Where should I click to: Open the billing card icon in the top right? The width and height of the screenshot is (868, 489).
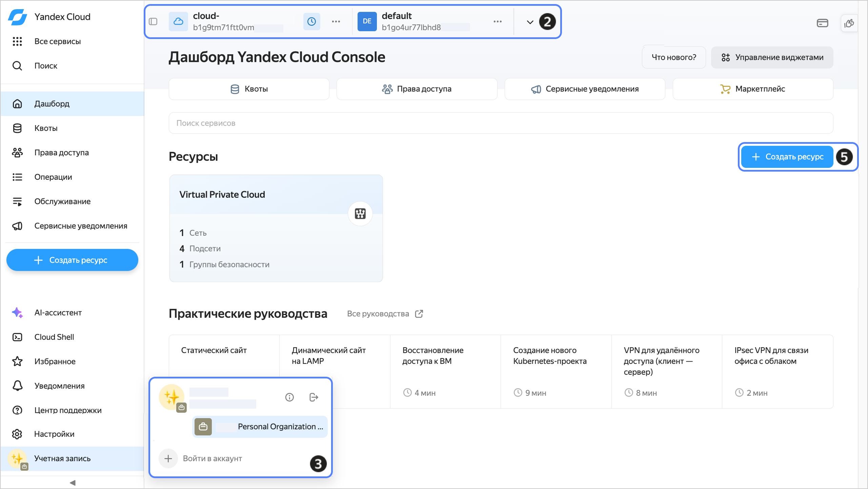823,23
